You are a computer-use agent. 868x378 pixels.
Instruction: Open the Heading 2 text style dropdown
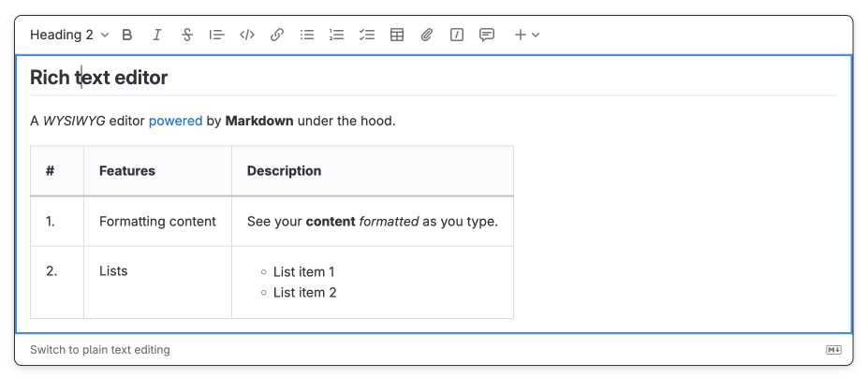pos(69,36)
